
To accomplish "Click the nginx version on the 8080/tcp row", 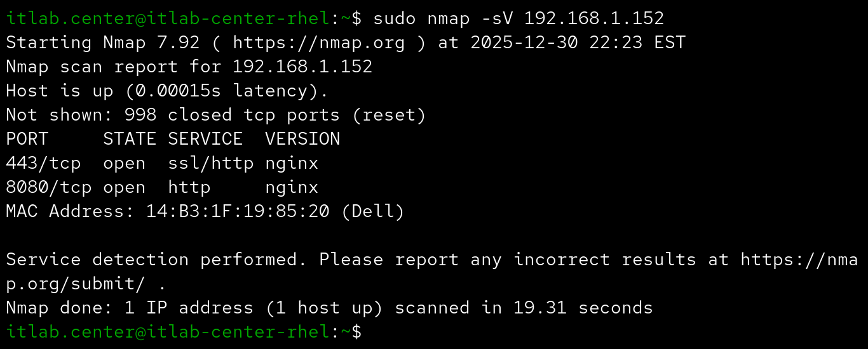I will [292, 187].
